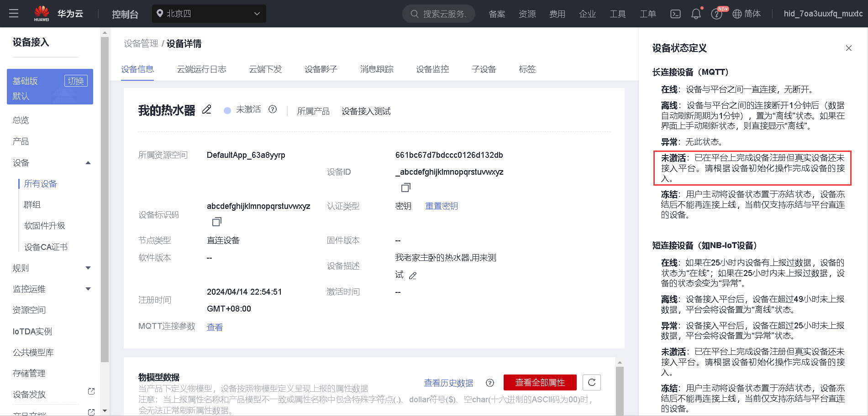Open 工单 in top navigation

(x=647, y=14)
